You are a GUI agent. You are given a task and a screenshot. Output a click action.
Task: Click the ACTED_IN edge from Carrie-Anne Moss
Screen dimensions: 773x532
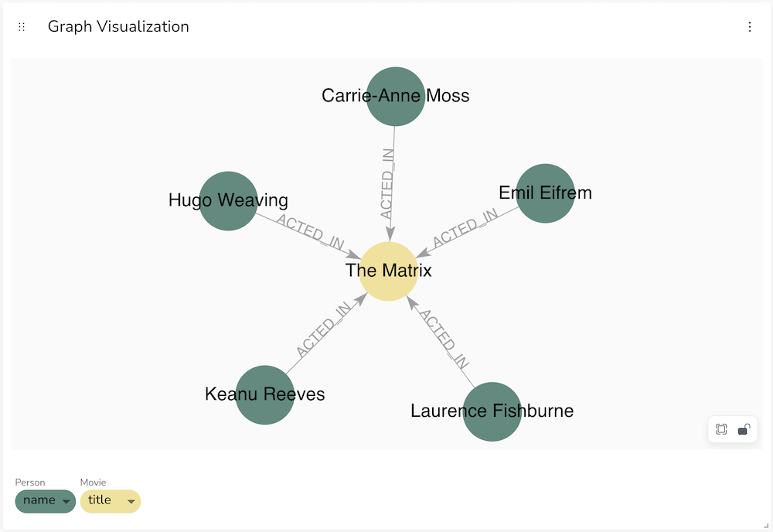pyautogui.click(x=387, y=184)
